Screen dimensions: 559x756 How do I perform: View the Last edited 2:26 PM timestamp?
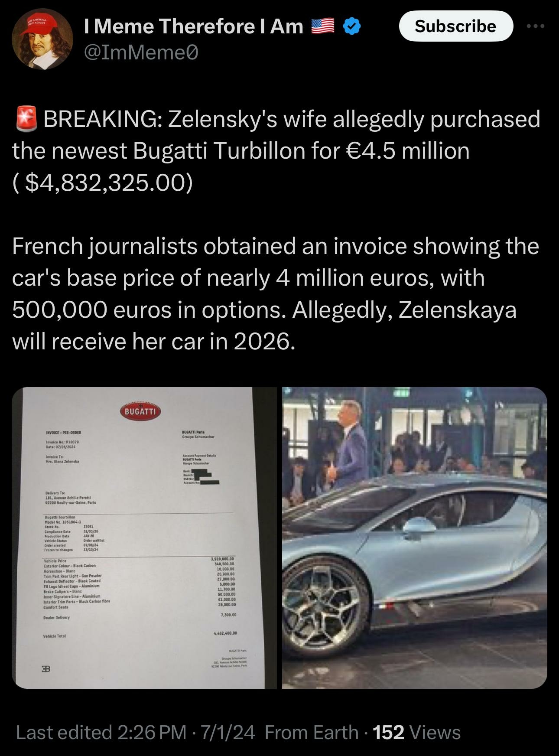[x=101, y=733]
